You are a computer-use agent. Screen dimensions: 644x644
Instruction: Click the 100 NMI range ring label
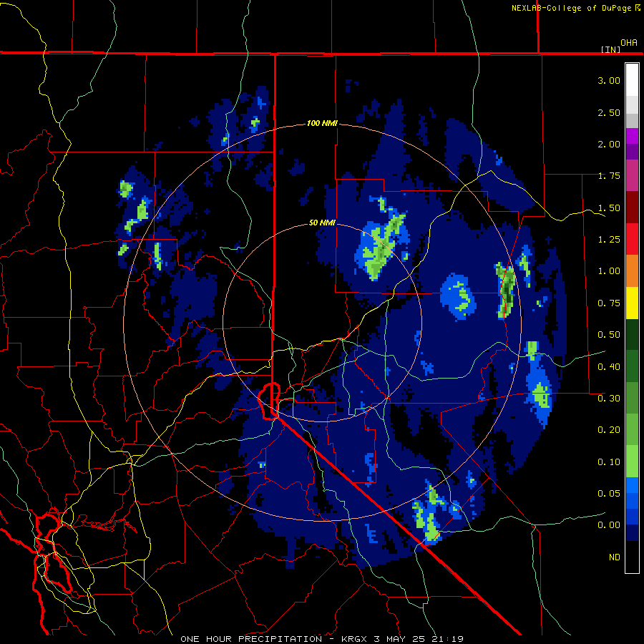[x=322, y=123]
